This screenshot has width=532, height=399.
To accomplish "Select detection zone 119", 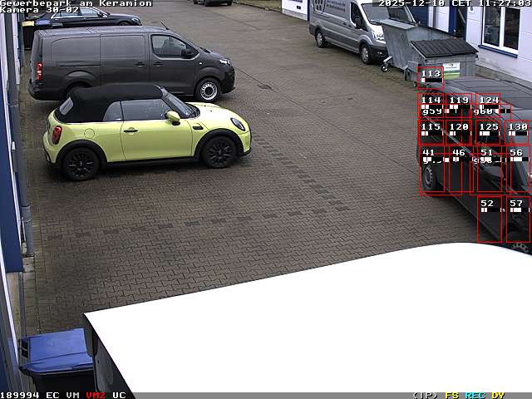I will (x=459, y=104).
